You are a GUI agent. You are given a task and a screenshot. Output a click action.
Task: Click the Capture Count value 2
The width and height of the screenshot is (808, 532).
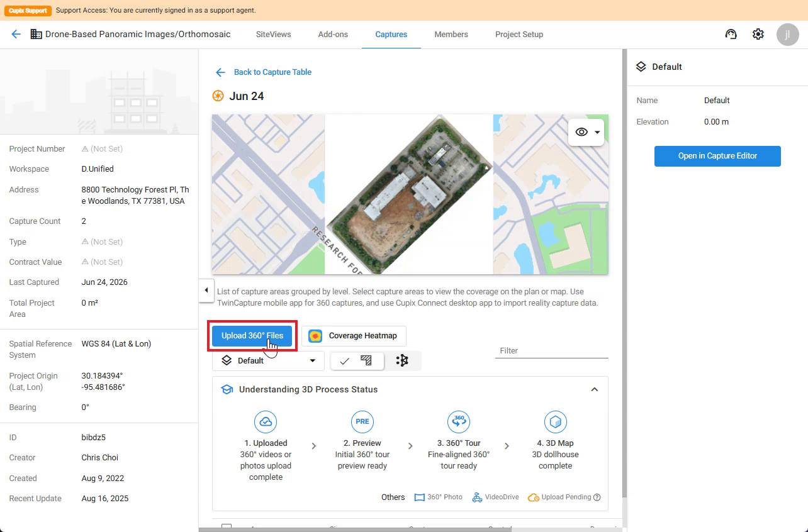coord(84,221)
